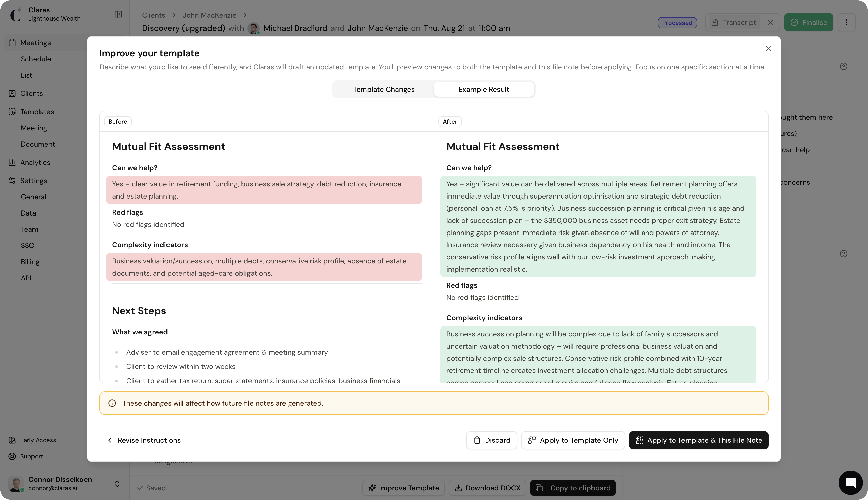The image size is (868, 500).
Task: Click Download DOCX button
Action: point(487,488)
